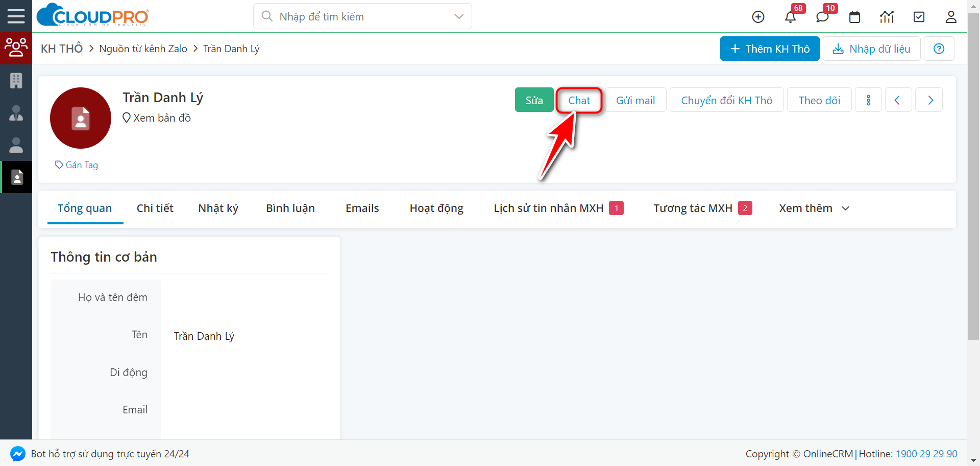Click the Thông tin cơ bản heading
The height and width of the screenshot is (466, 980).
104,257
